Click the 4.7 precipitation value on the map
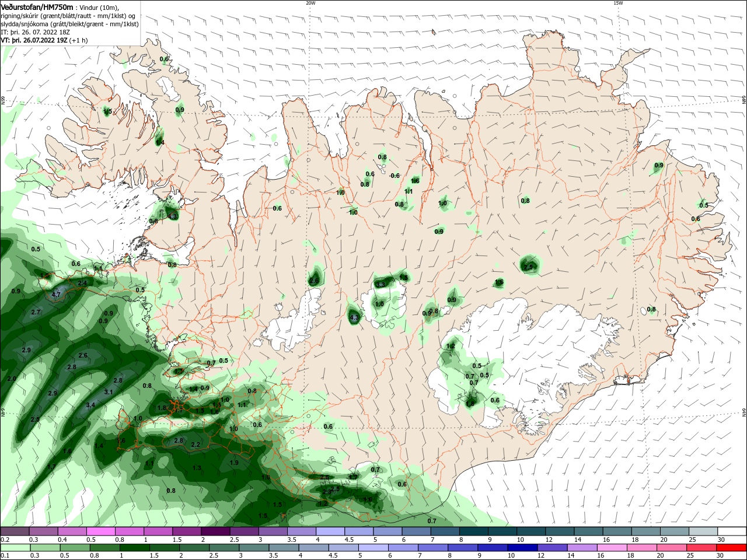Screen dimensions: 747x560 pos(56,295)
